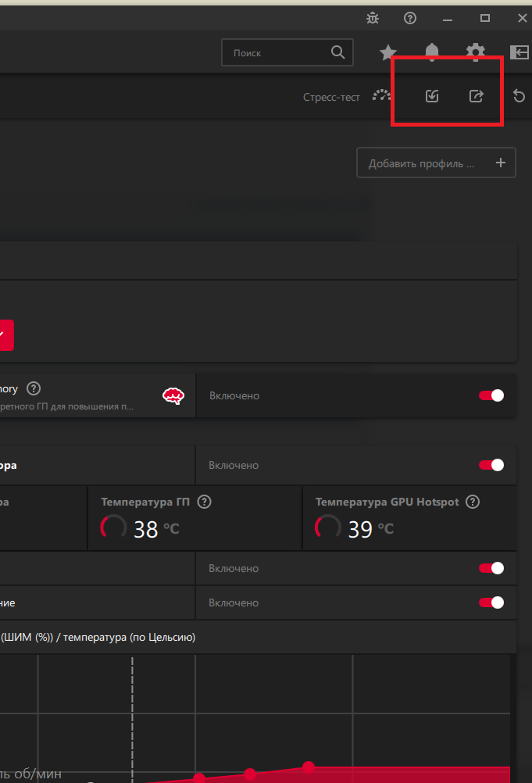Click the red brain memory icon
The image size is (532, 783).
pos(173,396)
